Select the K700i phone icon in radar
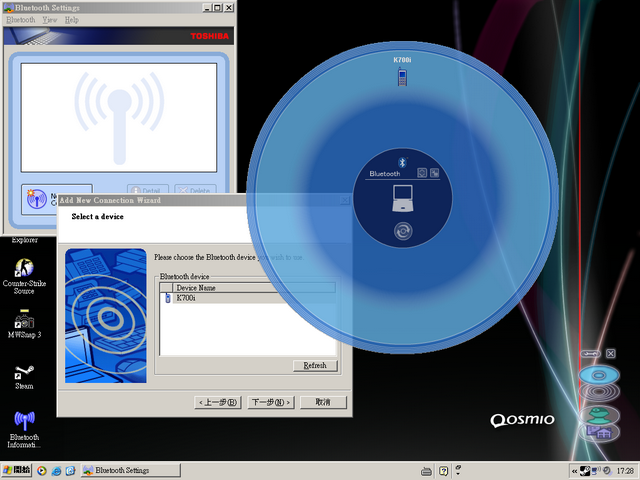This screenshot has height=480, width=640. click(402, 77)
